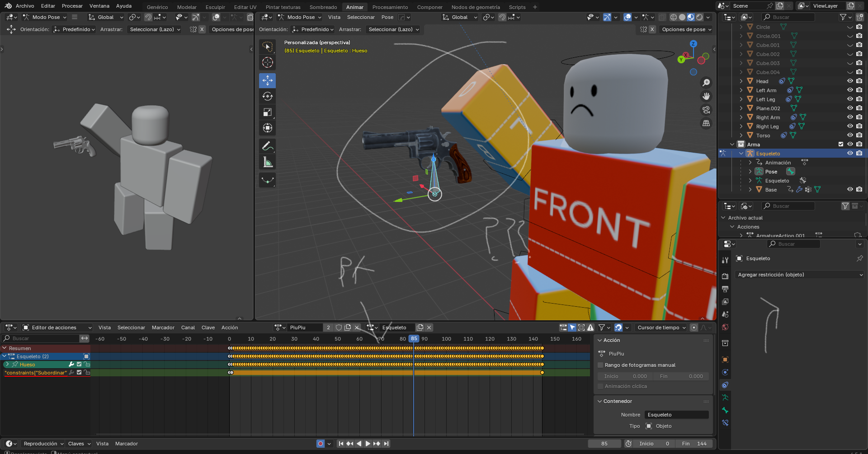The height and width of the screenshot is (454, 868).
Task: Click the Fin frame field showing 144
Action: coord(694,444)
